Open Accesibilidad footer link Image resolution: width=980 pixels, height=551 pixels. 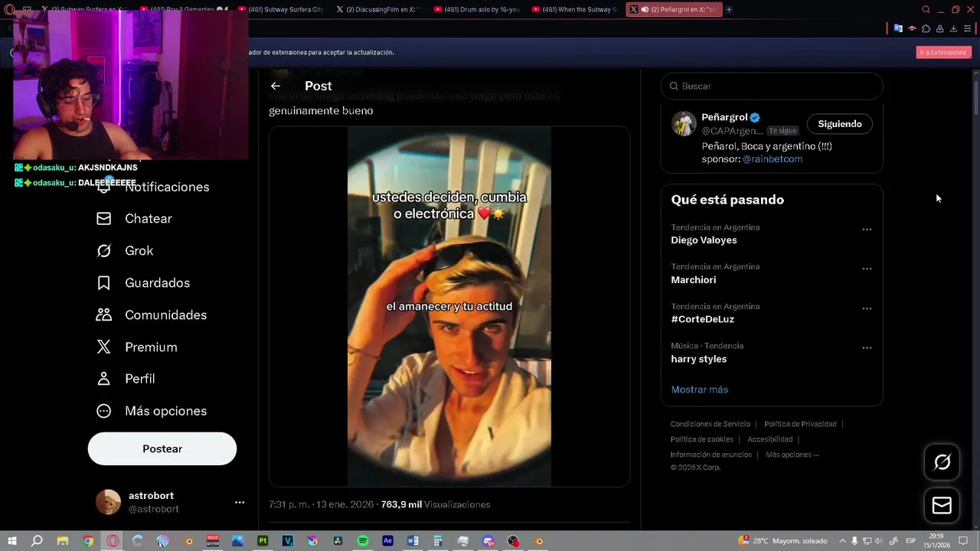pyautogui.click(x=769, y=439)
